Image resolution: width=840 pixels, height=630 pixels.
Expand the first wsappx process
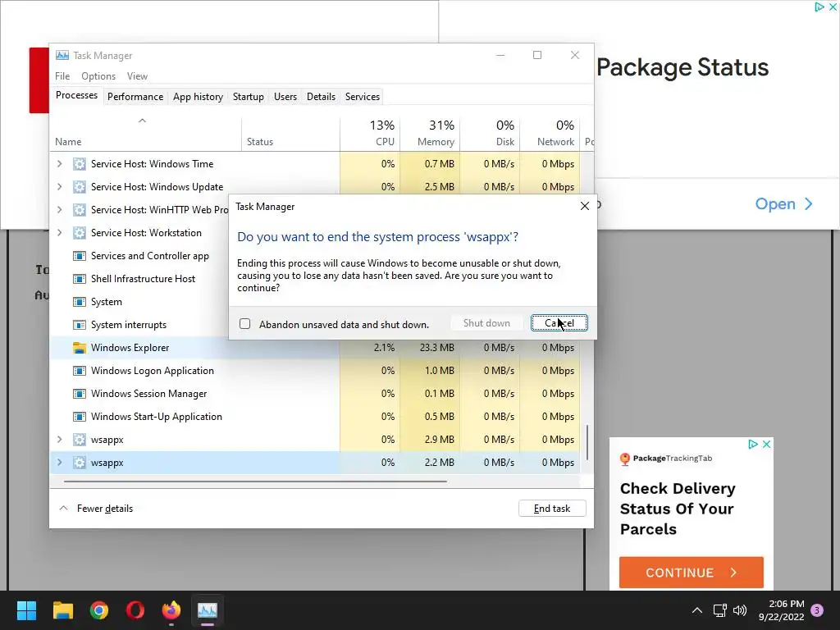pyautogui.click(x=59, y=440)
